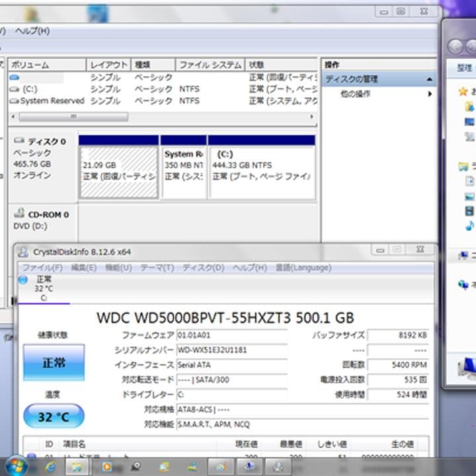This screenshot has height=476, width=476.
Task: Click the 32 °C temperature button
Action: pyautogui.click(x=54, y=416)
